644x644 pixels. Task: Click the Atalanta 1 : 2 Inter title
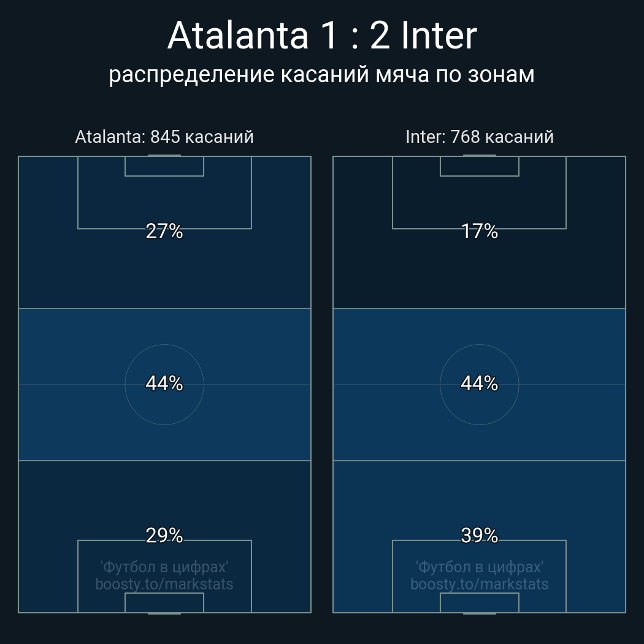click(x=322, y=36)
